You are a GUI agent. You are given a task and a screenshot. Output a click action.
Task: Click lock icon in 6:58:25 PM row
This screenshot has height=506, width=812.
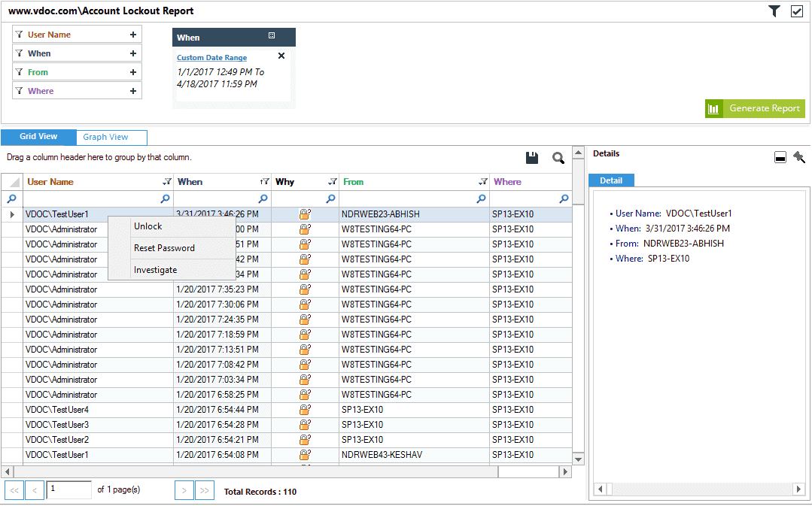click(305, 394)
